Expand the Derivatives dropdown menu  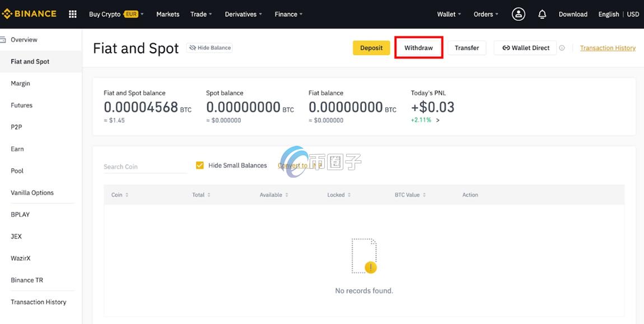point(244,14)
